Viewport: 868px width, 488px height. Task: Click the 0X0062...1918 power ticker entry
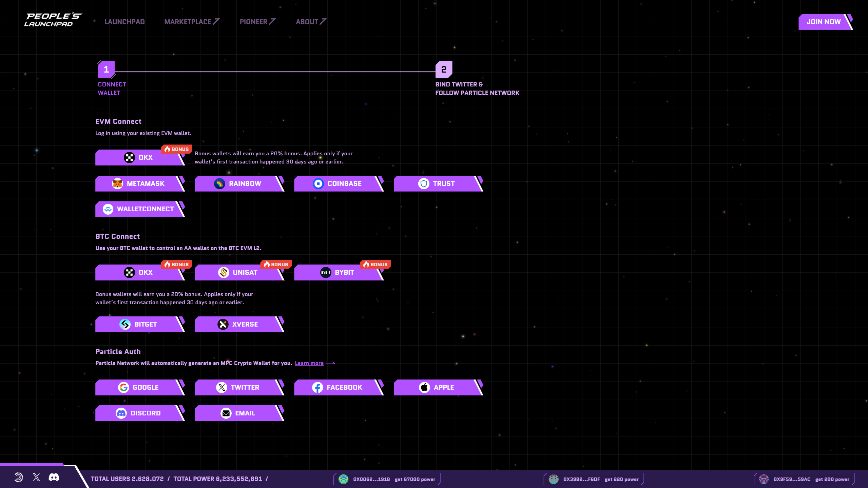387,479
